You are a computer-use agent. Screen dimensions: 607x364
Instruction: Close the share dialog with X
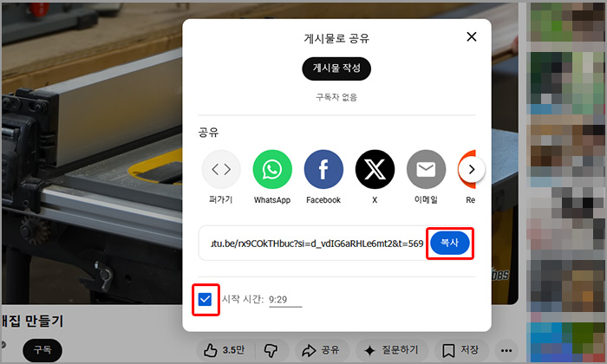472,36
